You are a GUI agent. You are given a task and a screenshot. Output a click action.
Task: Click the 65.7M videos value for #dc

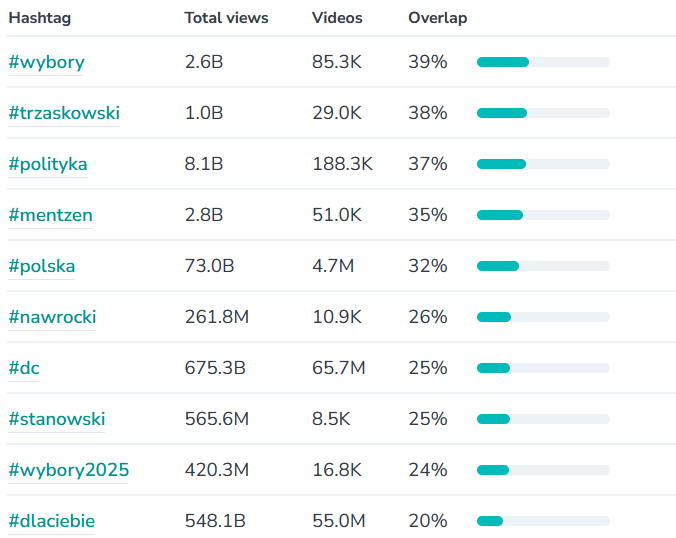pos(338,368)
